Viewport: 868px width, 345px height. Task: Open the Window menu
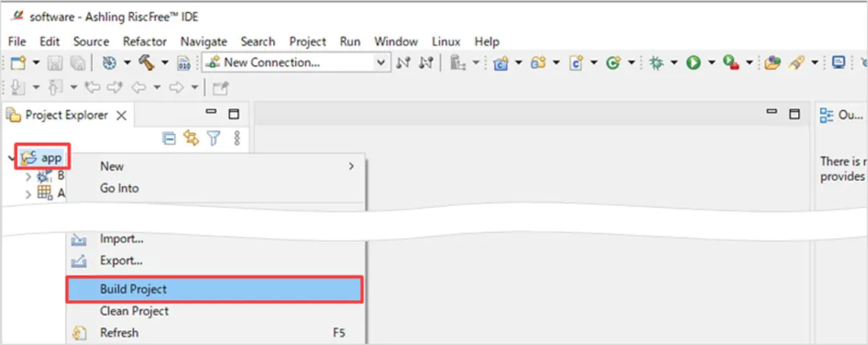tap(395, 42)
